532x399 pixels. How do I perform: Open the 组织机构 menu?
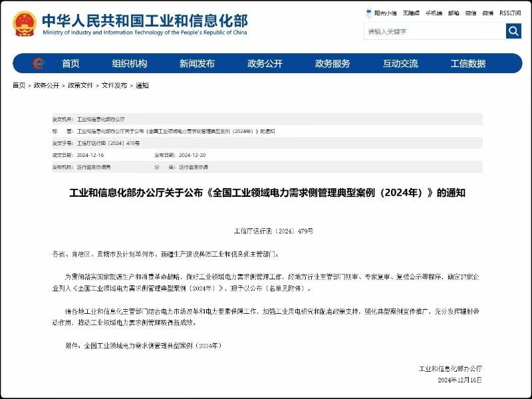tap(132, 63)
